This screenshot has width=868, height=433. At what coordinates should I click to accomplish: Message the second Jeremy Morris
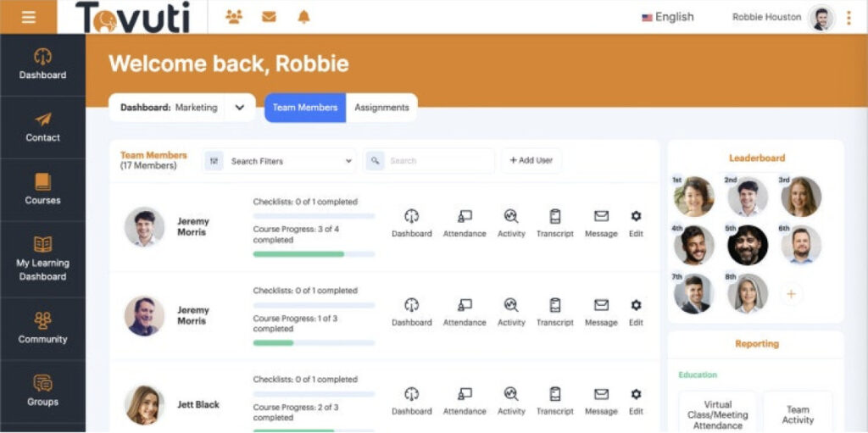601,313
